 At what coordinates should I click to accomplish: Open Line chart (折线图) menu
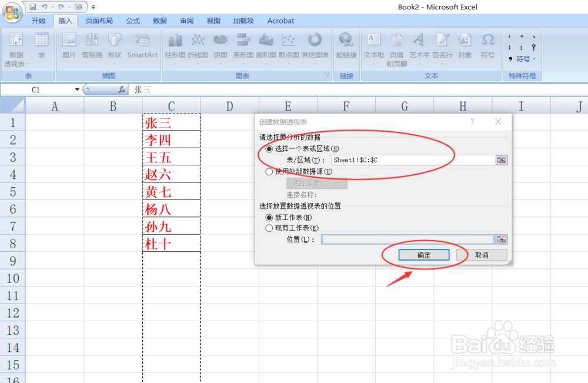point(198,49)
